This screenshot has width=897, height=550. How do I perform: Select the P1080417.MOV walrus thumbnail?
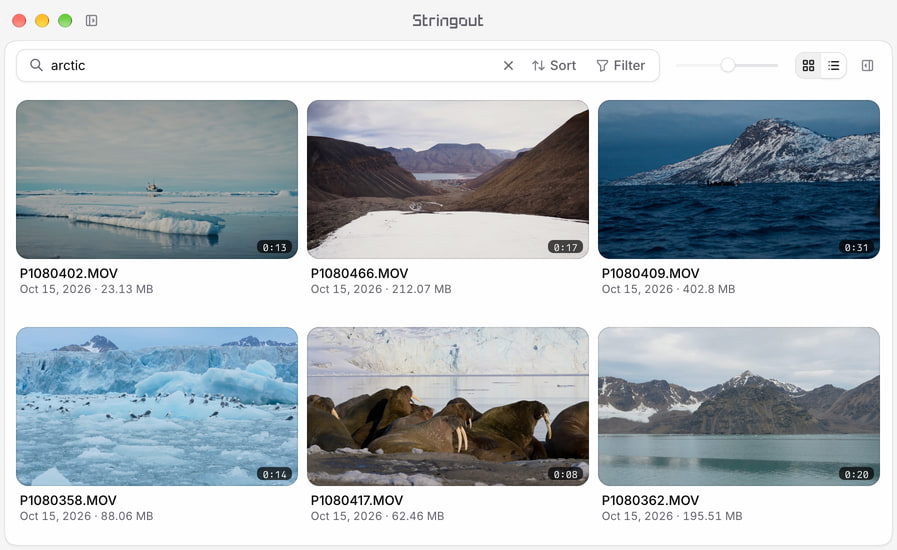click(448, 406)
